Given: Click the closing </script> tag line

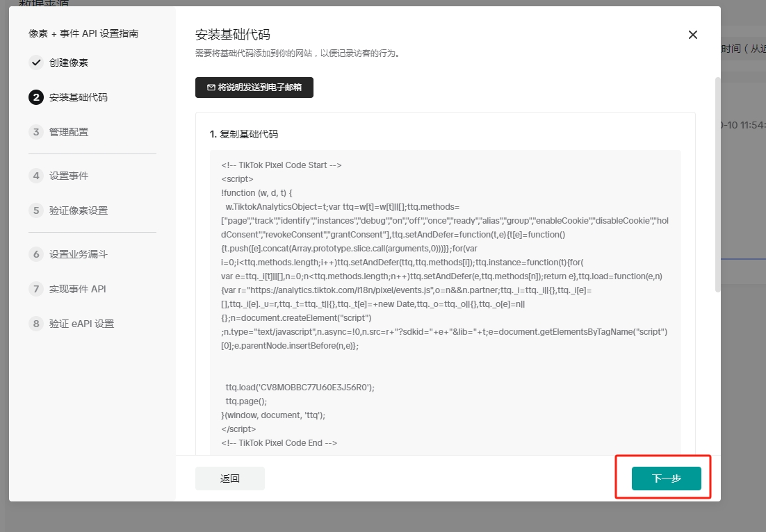Looking at the screenshot, I should (238, 429).
